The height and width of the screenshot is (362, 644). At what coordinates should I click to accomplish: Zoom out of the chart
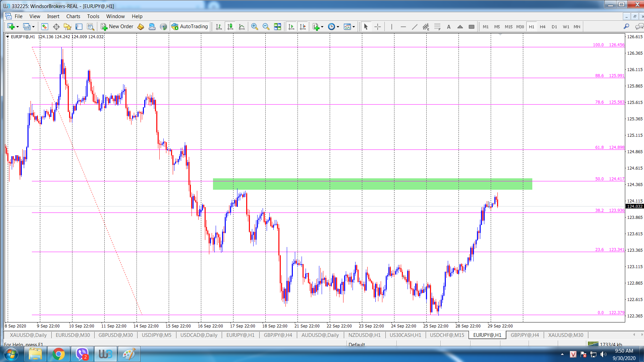point(266,26)
